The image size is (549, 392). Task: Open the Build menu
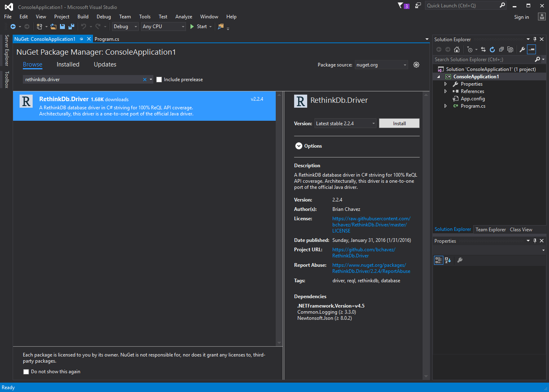click(83, 17)
